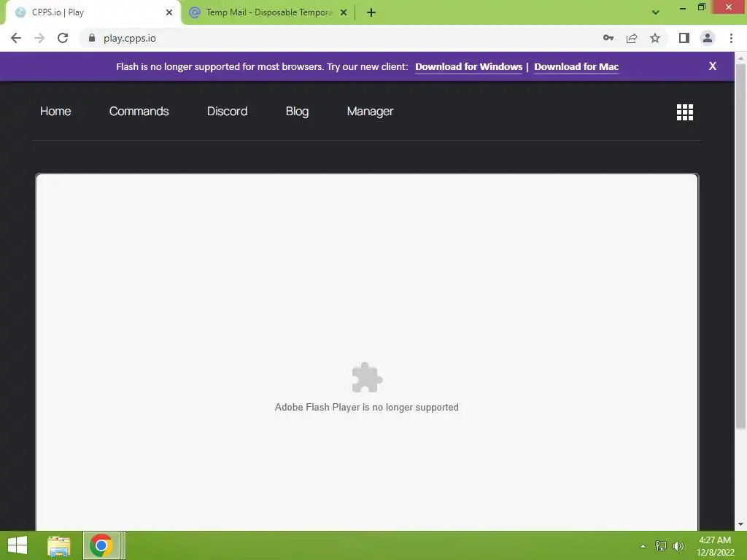
Task: Close the Chrome window
Action: (x=729, y=7)
